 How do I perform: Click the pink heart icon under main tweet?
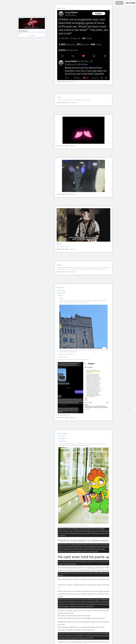(84, 56)
